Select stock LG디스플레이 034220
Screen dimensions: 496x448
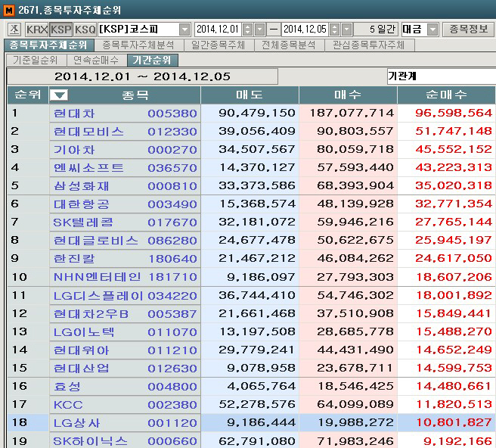pyautogui.click(x=125, y=296)
